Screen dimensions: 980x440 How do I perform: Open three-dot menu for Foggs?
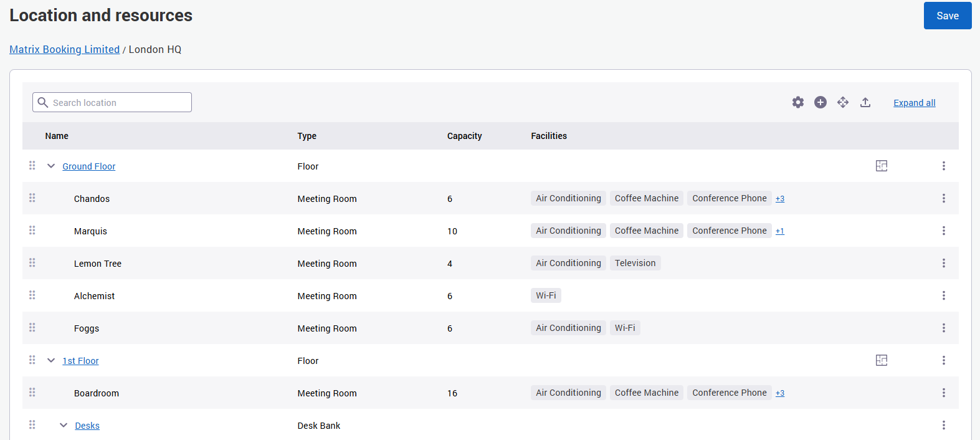(x=944, y=328)
